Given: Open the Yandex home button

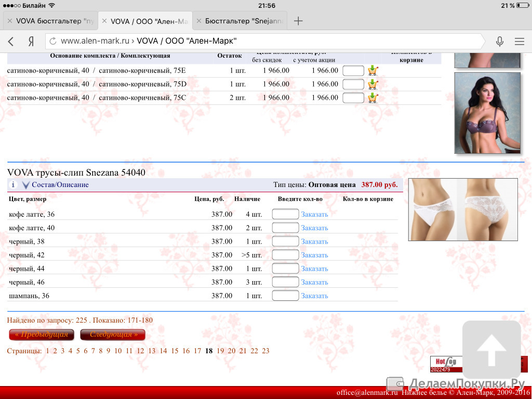Looking at the screenshot, I should click(x=31, y=42).
